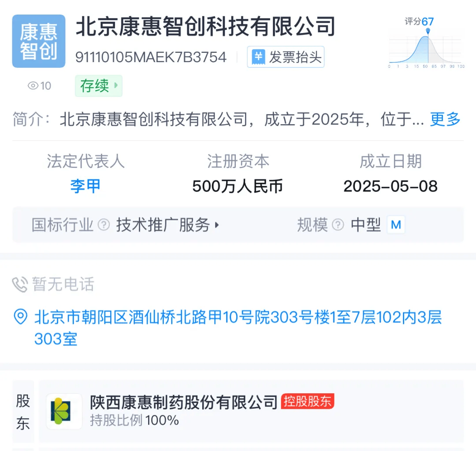Select the 股东 side tab

pyautogui.click(x=23, y=412)
